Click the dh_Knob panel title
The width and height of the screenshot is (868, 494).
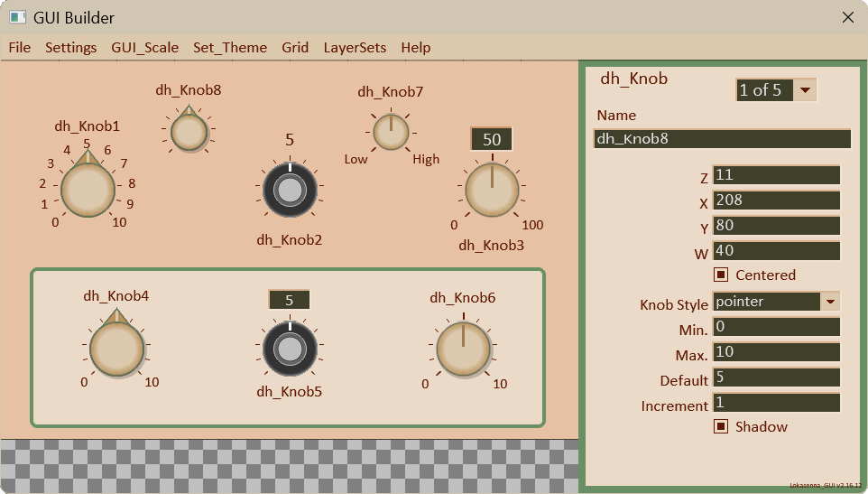point(633,79)
